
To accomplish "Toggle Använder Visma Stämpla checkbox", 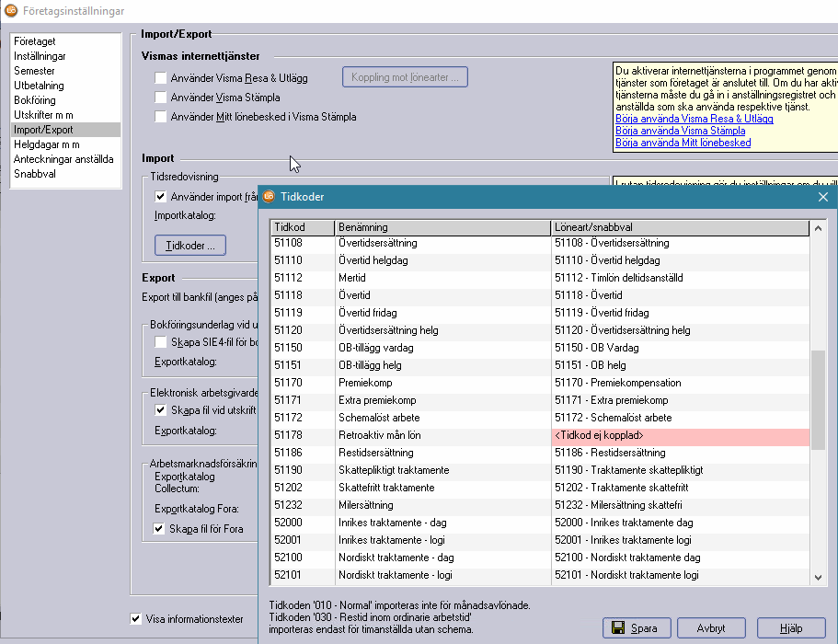I will tap(161, 98).
